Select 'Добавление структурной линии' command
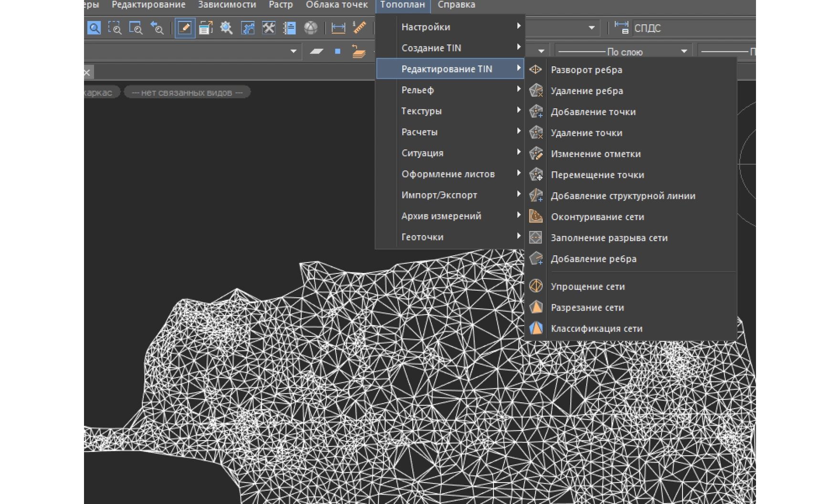This screenshot has width=840, height=504. coord(622,196)
